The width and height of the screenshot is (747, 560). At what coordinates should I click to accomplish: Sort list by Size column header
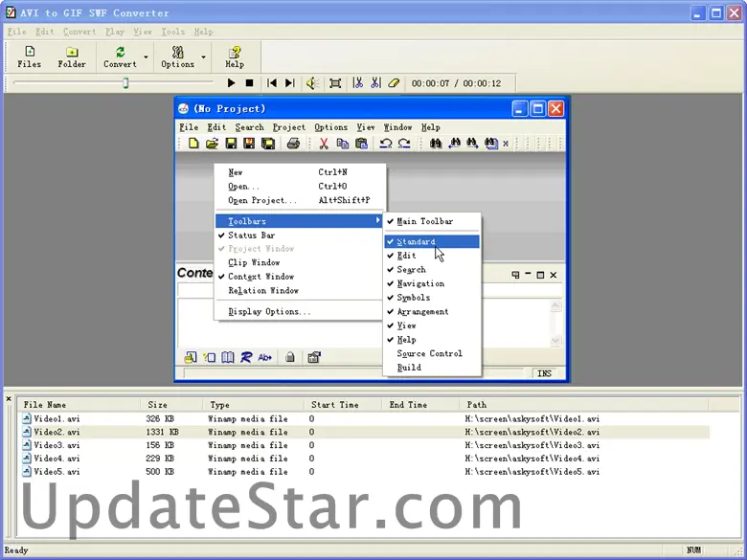(x=172, y=405)
